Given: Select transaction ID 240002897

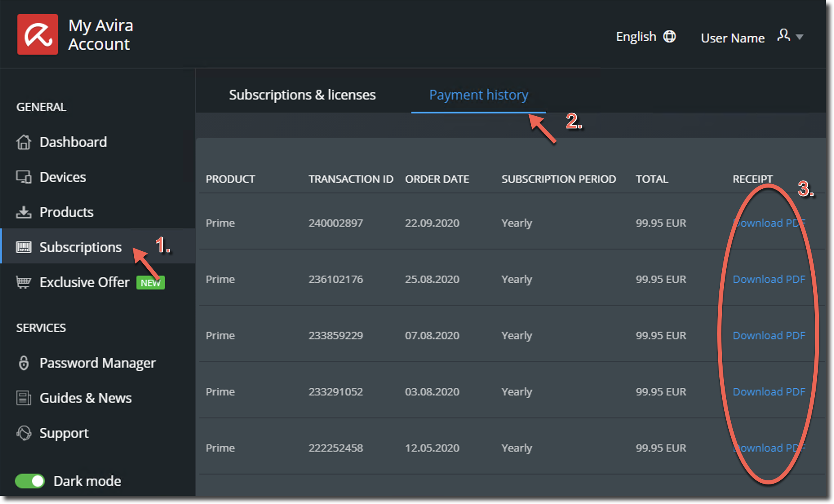Looking at the screenshot, I should point(335,223).
